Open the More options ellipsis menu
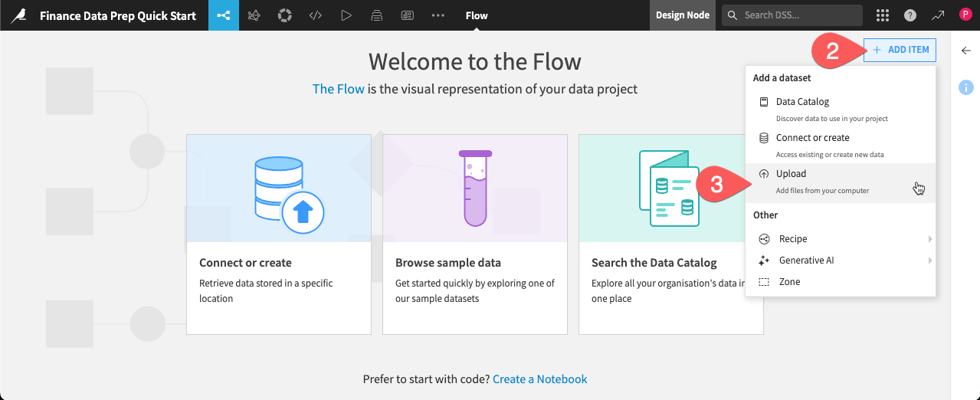 click(x=438, y=15)
